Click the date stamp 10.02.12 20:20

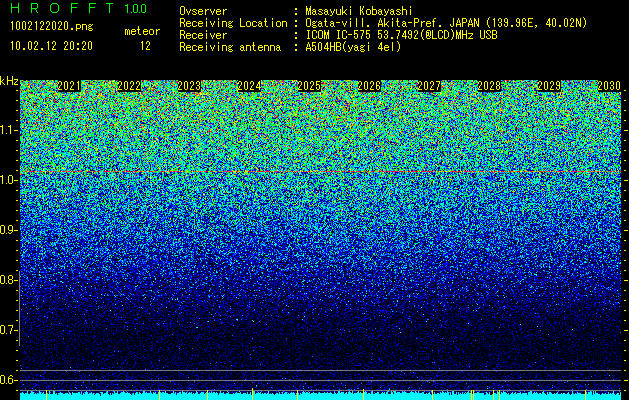click(51, 46)
